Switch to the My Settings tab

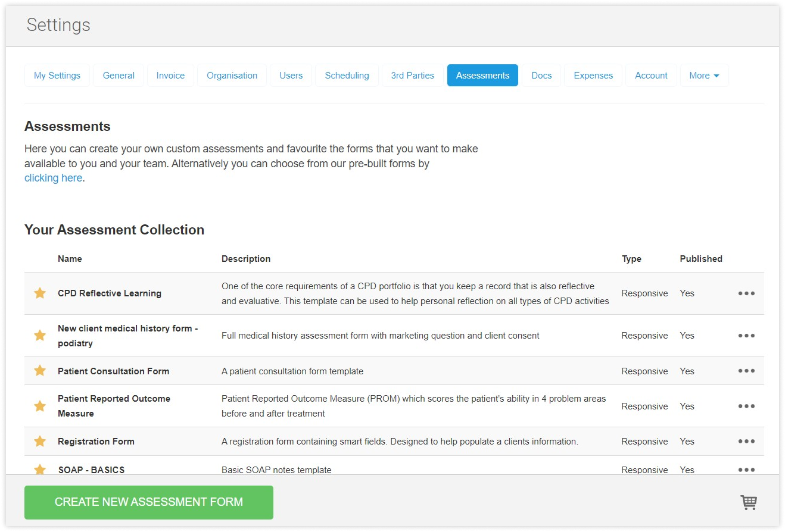57,76
